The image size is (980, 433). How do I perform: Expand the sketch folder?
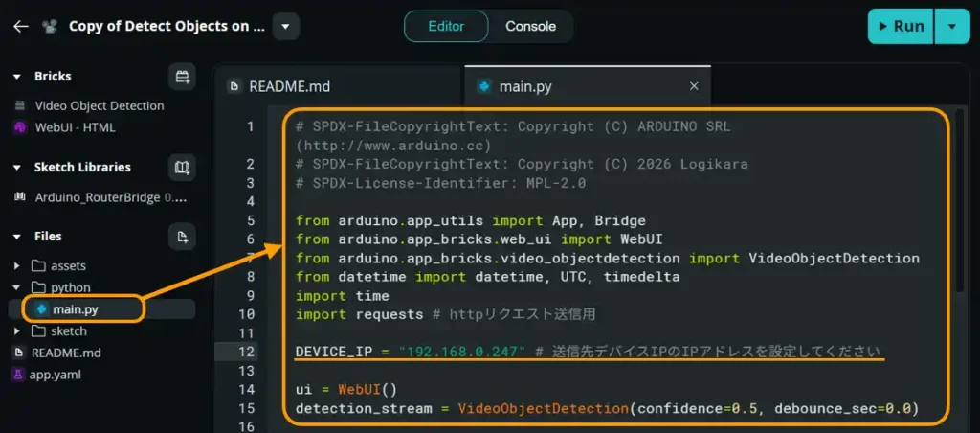click(17, 331)
